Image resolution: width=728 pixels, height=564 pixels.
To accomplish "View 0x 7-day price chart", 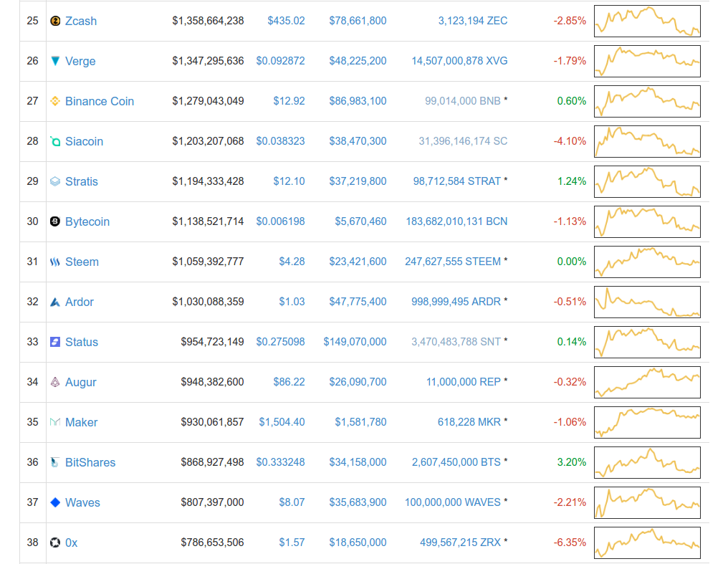I will pyautogui.click(x=647, y=543).
